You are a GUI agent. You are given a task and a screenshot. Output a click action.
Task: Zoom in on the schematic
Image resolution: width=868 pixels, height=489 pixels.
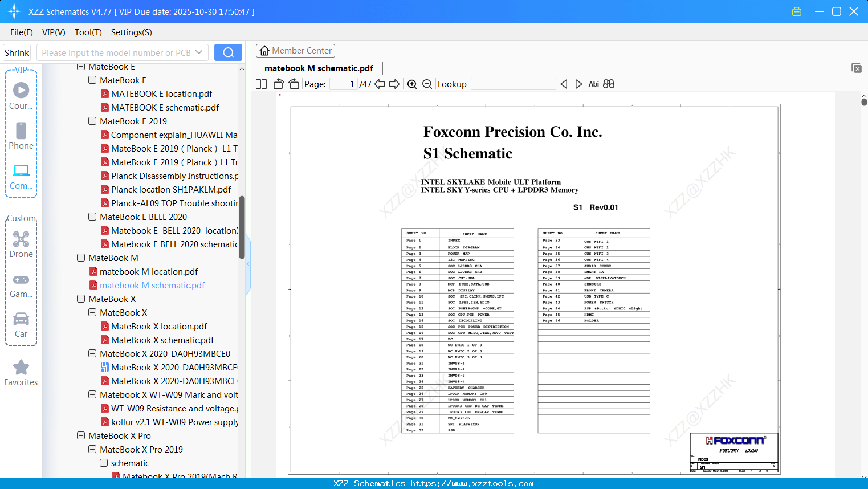point(412,84)
